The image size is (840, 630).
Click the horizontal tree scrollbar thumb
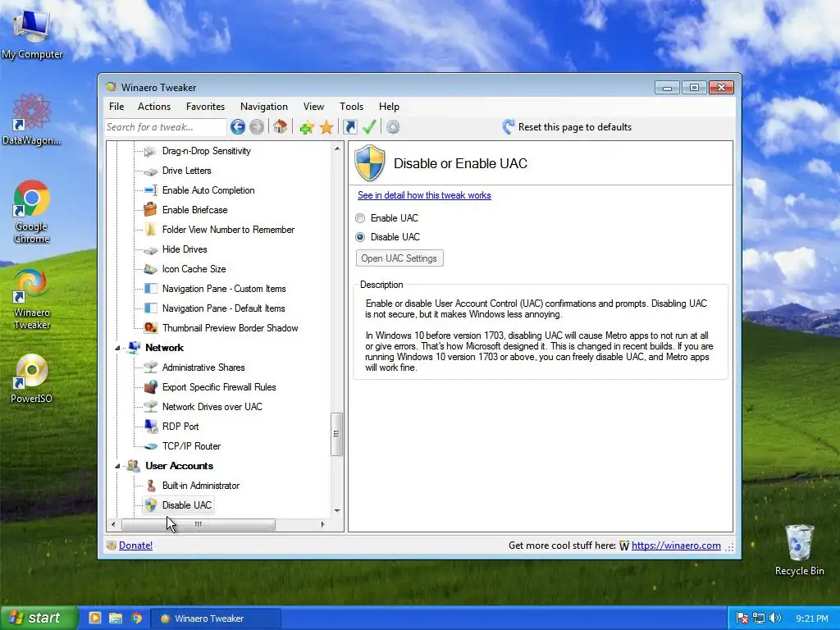[x=199, y=524]
